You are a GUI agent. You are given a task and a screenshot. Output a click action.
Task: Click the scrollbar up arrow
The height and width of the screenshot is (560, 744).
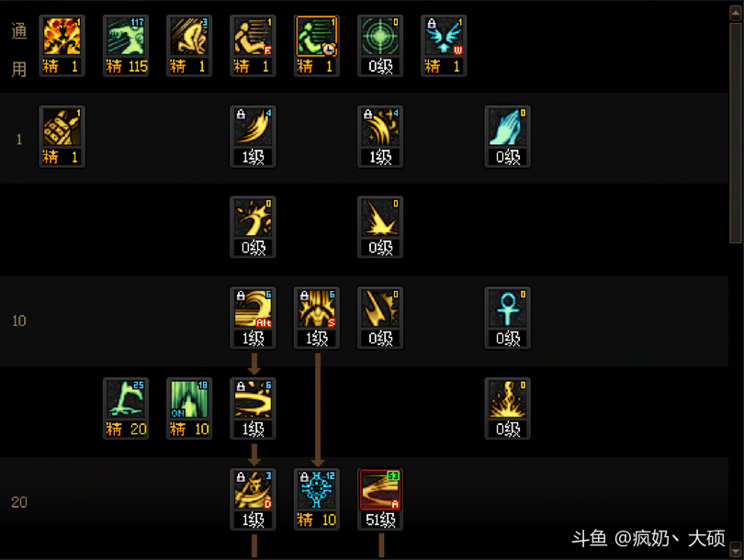coord(736,13)
